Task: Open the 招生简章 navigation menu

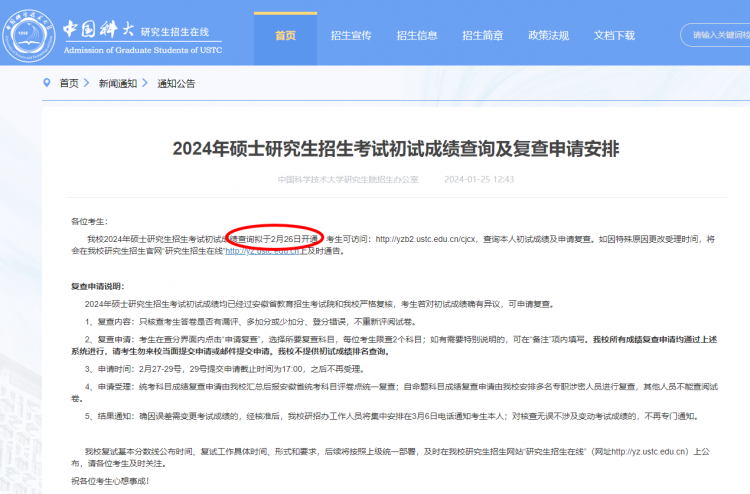Action: click(x=482, y=36)
